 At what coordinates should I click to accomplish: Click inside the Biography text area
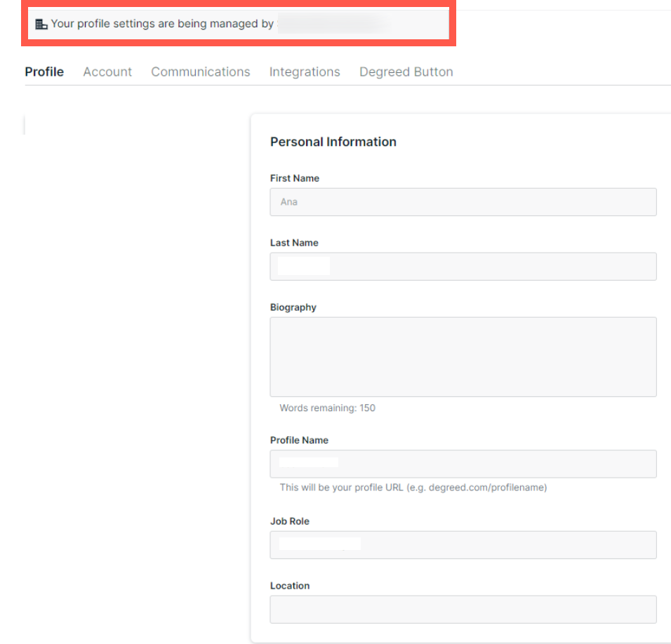tap(463, 356)
